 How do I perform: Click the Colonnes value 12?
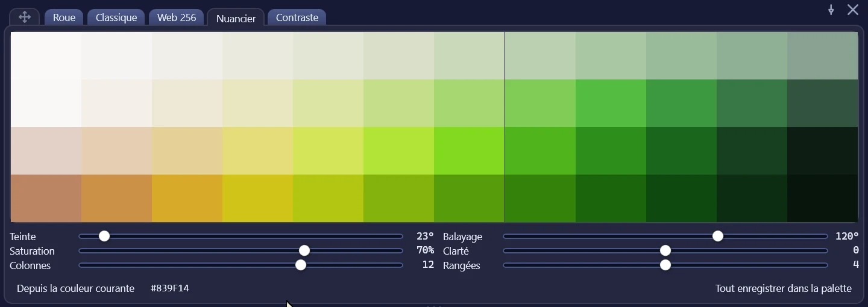click(428, 265)
